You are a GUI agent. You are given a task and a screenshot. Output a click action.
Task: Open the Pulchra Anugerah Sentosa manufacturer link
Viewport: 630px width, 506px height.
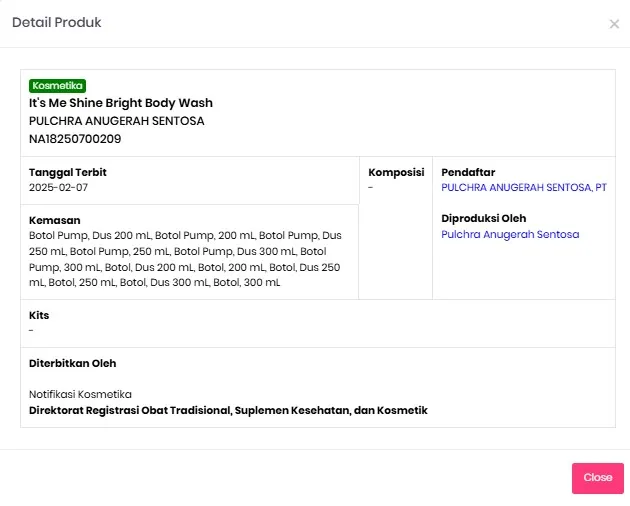tap(510, 234)
